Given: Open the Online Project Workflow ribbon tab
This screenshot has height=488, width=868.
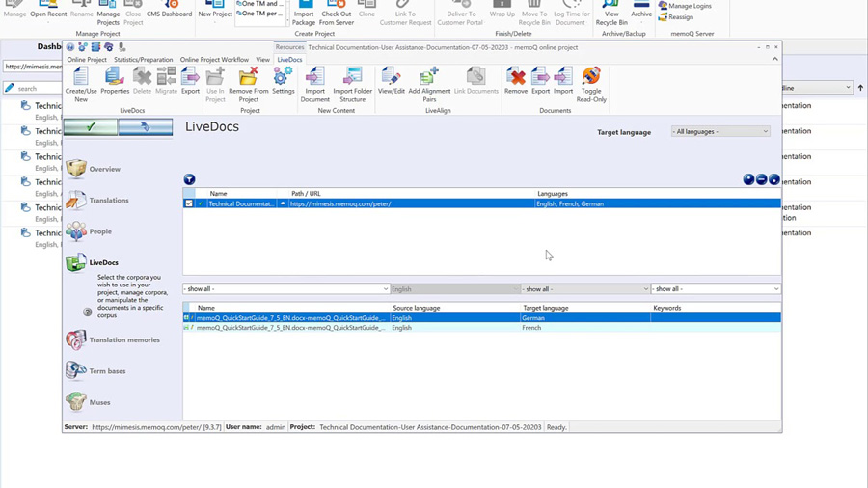Looking at the screenshot, I should click(214, 59).
